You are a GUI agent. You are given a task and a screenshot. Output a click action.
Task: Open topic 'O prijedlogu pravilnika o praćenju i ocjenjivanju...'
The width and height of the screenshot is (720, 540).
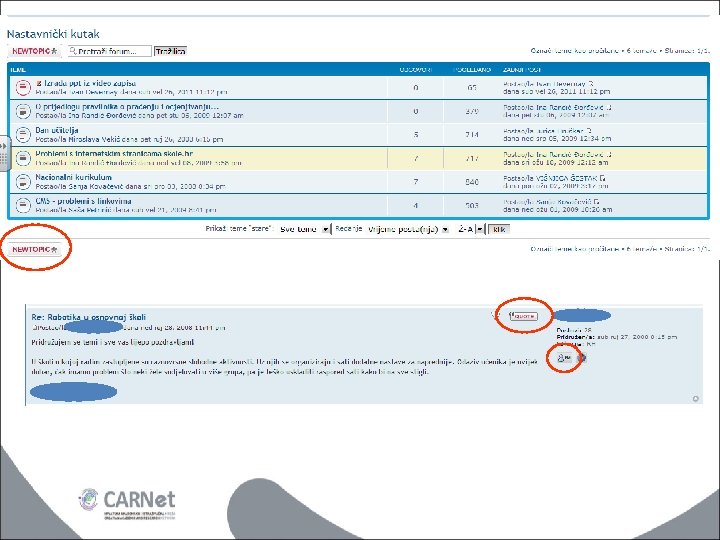pyautogui.click(x=127, y=107)
